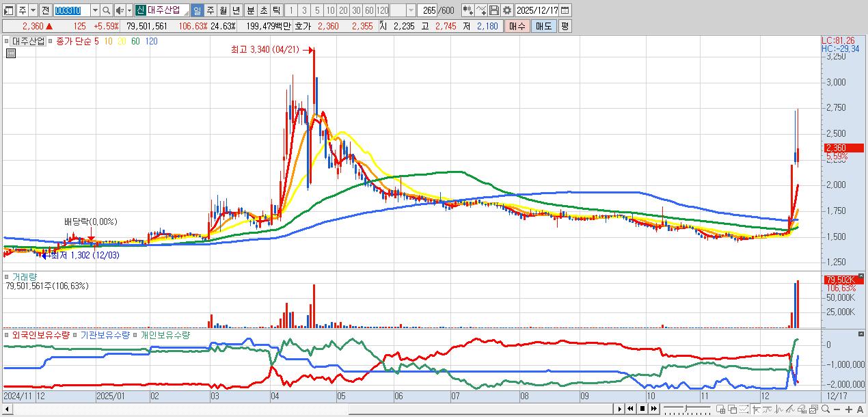868x417 pixels.
Task: Click the eraser with bars icon at bottom
Action: click(802, 409)
